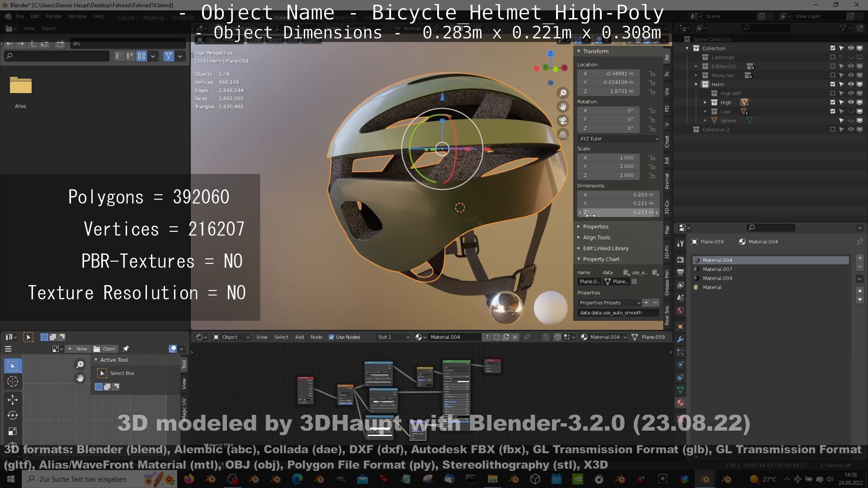The width and height of the screenshot is (868, 488).
Task: Open the World properties tab icon
Action: pyautogui.click(x=680, y=310)
